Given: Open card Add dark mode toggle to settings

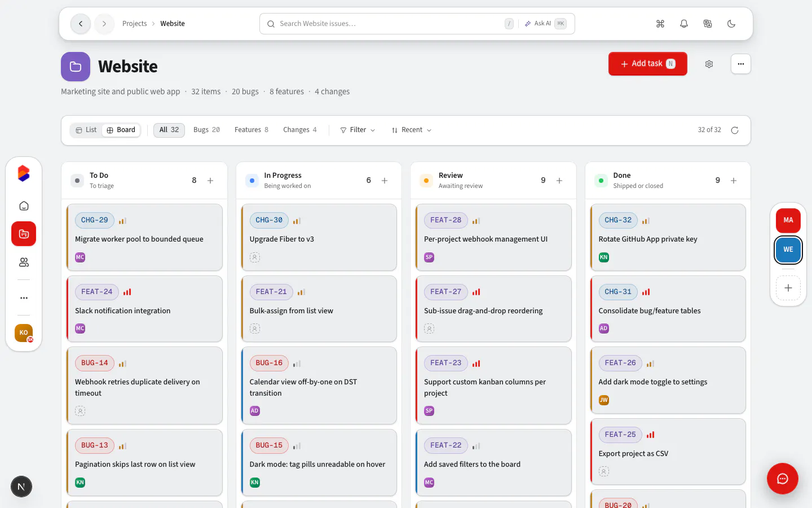Looking at the screenshot, I should tap(668, 380).
